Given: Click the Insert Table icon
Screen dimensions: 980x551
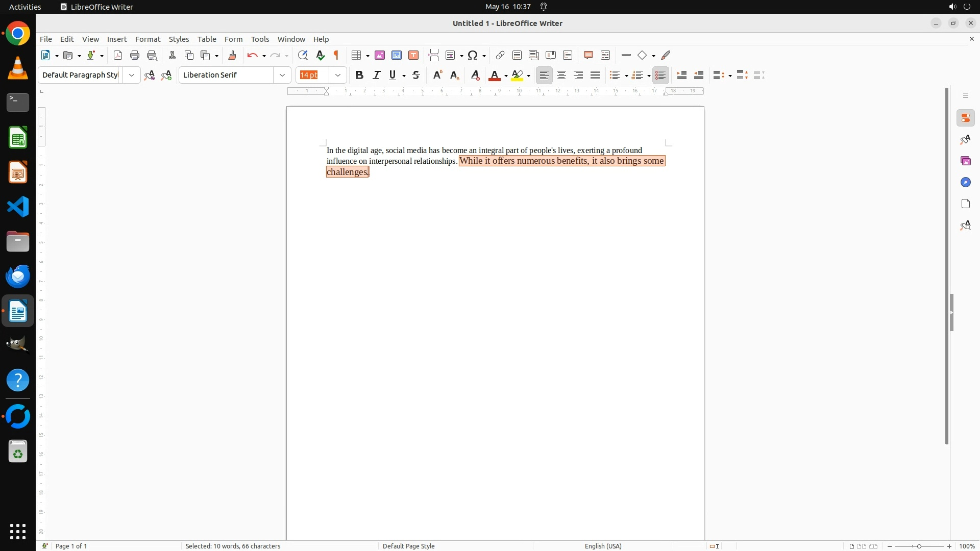Looking at the screenshot, I should click(x=356, y=55).
